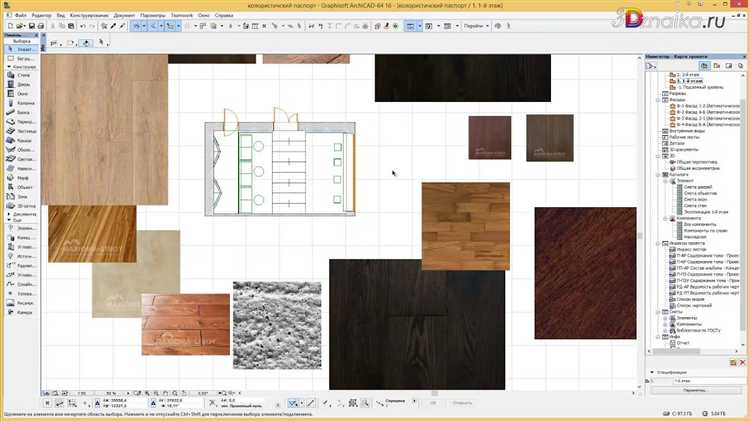The height and width of the screenshot is (421, 750).
Task: Click the Print toolbar icon
Action: pos(41,26)
